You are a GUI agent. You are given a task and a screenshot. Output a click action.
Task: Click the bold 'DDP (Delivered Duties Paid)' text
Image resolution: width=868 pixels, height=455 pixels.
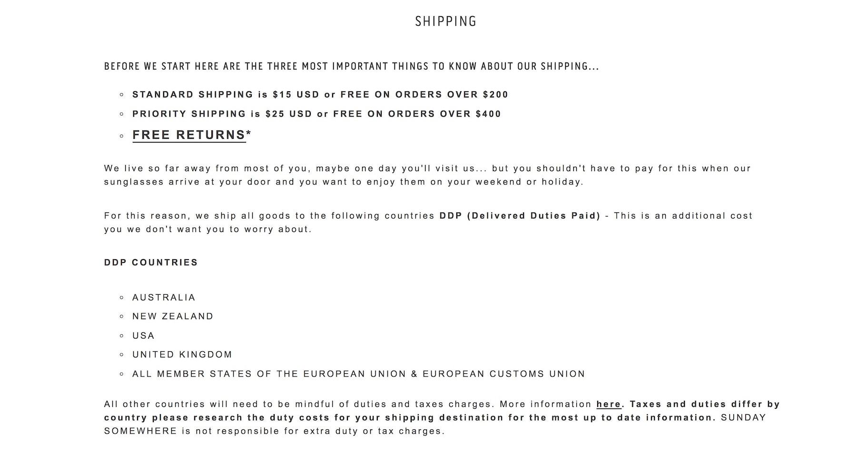[520, 216]
